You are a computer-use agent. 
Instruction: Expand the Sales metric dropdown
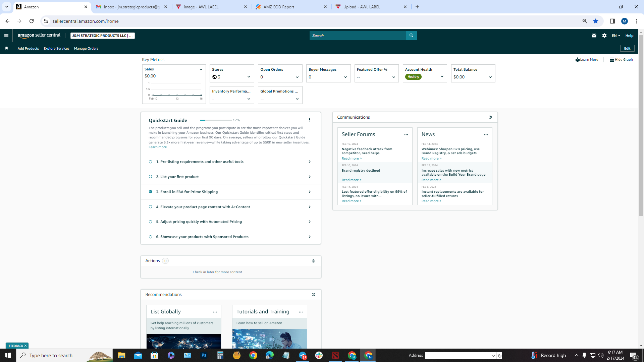point(201,69)
